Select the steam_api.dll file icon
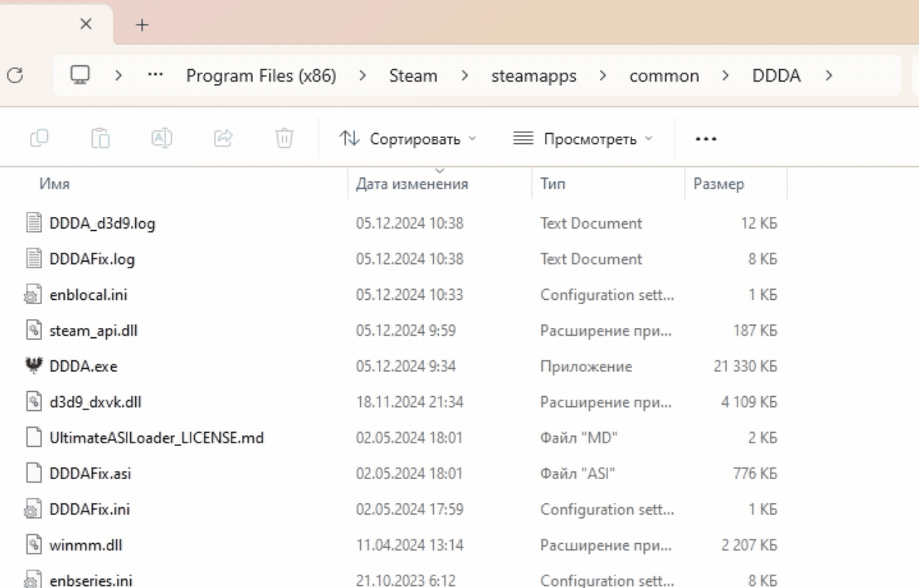919x588 pixels. [x=33, y=331]
